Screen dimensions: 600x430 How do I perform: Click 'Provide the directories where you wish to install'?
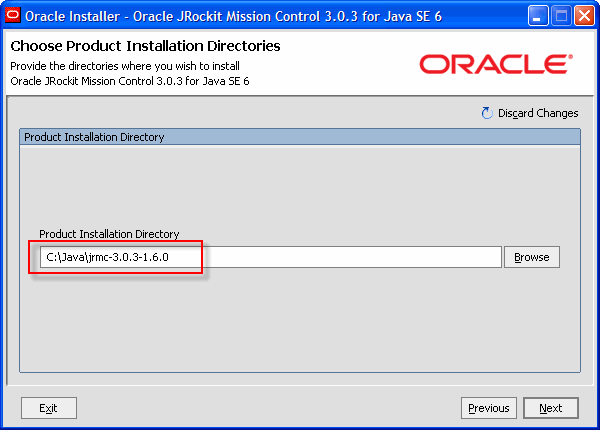point(125,66)
